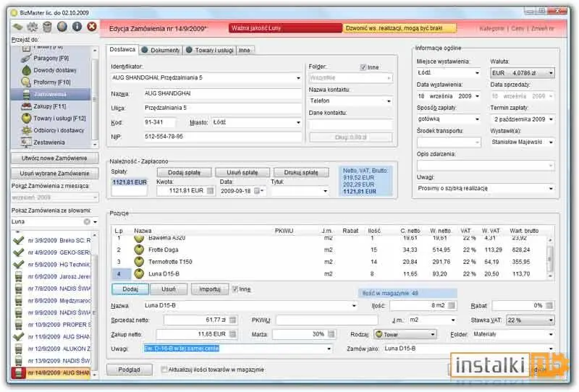The height and width of the screenshot is (392, 579).
Task: Go to Zakupy [F11] in sidebar
Action: coord(51,106)
